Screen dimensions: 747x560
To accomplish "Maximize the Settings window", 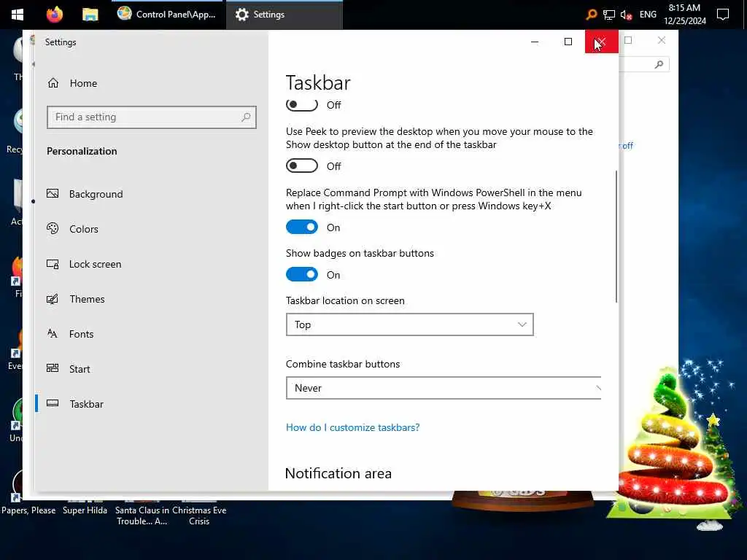I will tap(568, 42).
